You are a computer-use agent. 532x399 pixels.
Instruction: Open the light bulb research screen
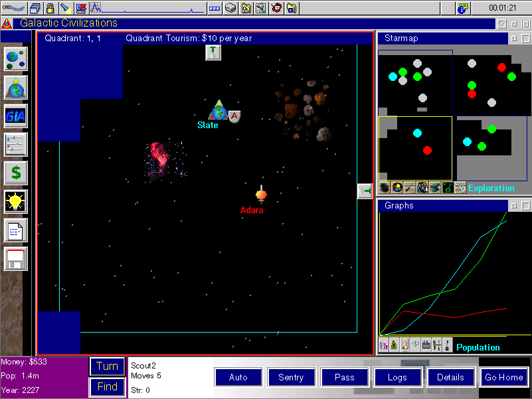pyautogui.click(x=15, y=202)
